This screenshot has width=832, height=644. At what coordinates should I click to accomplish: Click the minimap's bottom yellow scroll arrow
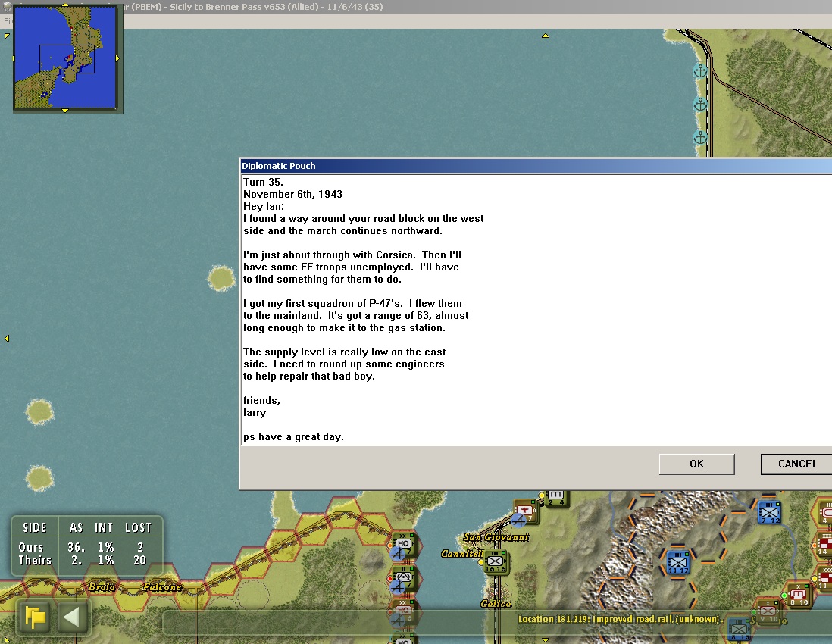(65, 111)
